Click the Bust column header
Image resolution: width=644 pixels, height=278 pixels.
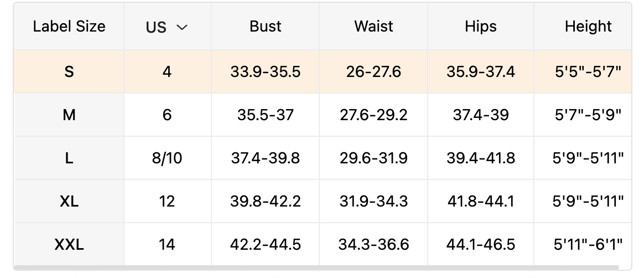click(266, 27)
